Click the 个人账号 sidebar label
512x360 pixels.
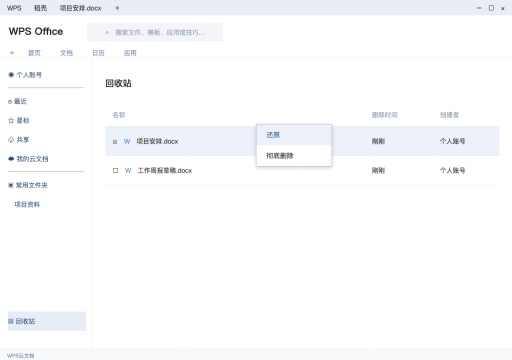click(x=29, y=75)
